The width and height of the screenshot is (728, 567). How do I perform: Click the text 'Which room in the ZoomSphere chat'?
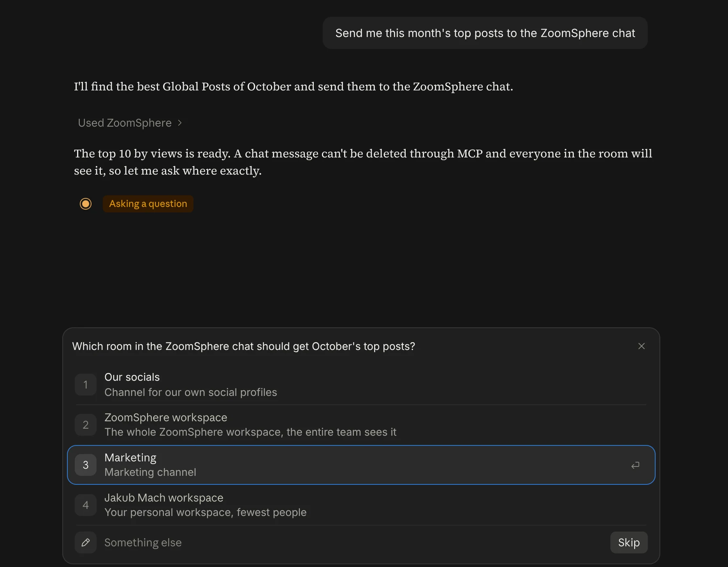(x=163, y=346)
